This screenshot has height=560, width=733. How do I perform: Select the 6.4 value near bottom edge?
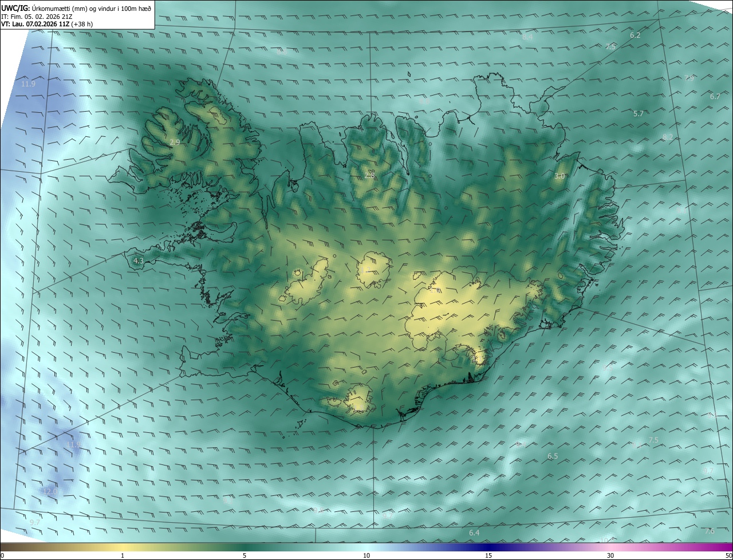pos(474,533)
